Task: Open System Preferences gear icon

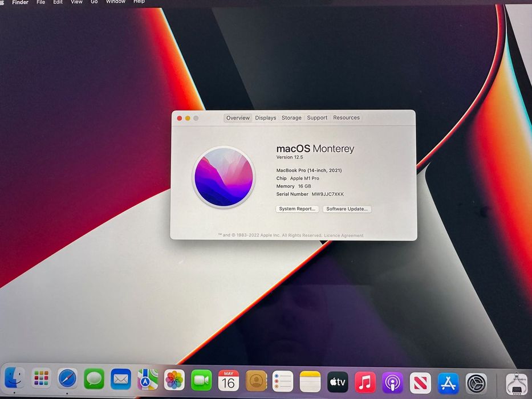Action: click(476, 384)
